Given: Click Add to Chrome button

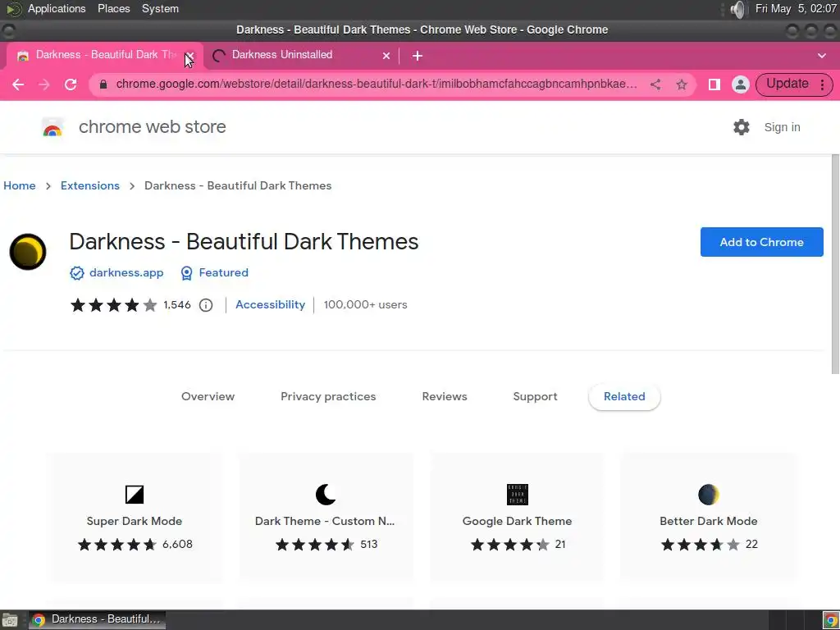Looking at the screenshot, I should 761,242.
